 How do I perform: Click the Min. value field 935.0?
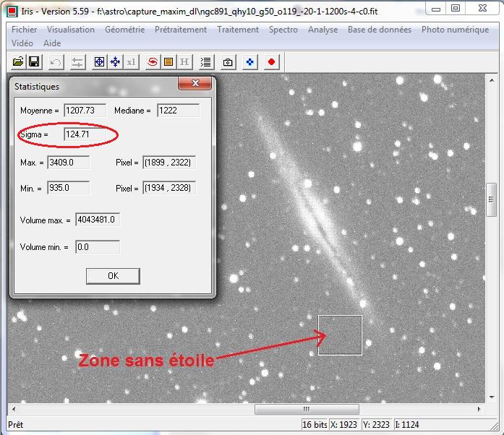click(68, 188)
